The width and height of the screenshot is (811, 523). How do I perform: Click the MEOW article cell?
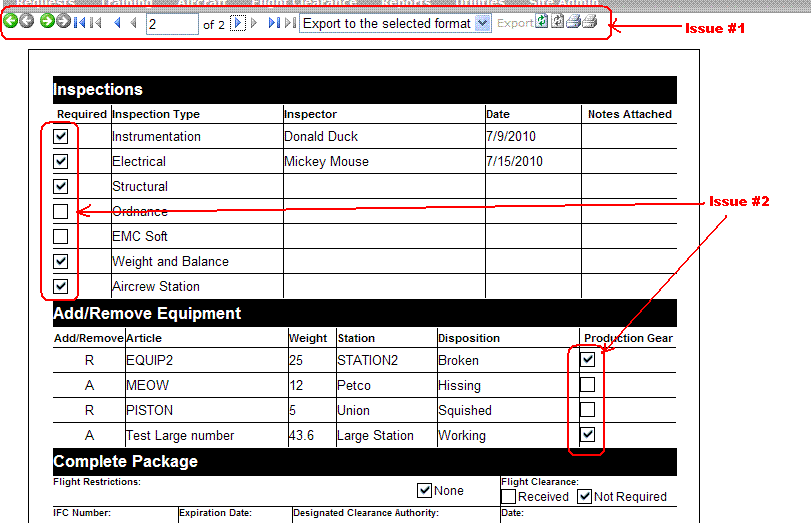(147, 385)
